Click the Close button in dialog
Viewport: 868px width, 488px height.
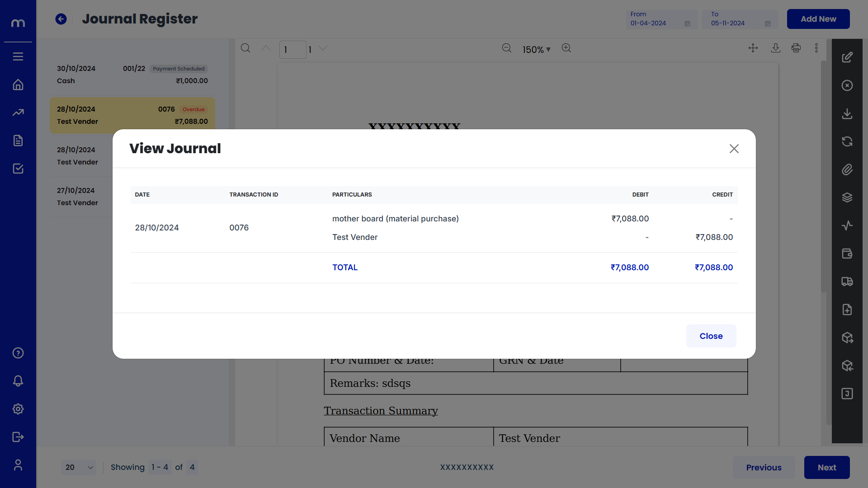point(711,336)
